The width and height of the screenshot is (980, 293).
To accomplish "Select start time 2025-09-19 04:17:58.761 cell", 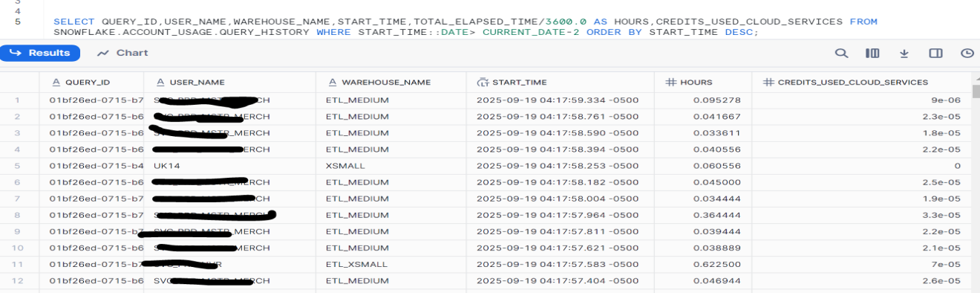I will tap(561, 117).
